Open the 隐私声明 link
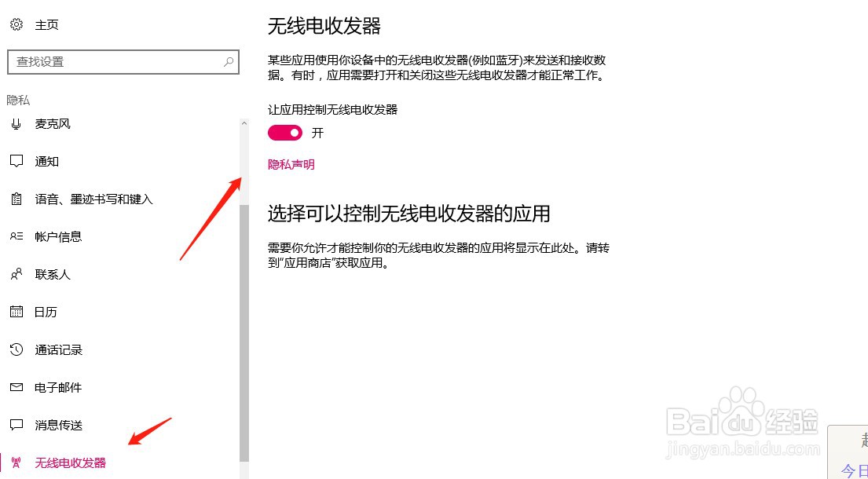 291,164
